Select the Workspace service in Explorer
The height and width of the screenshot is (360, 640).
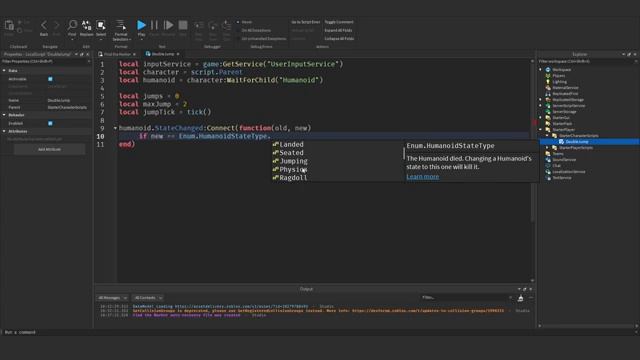coord(562,70)
